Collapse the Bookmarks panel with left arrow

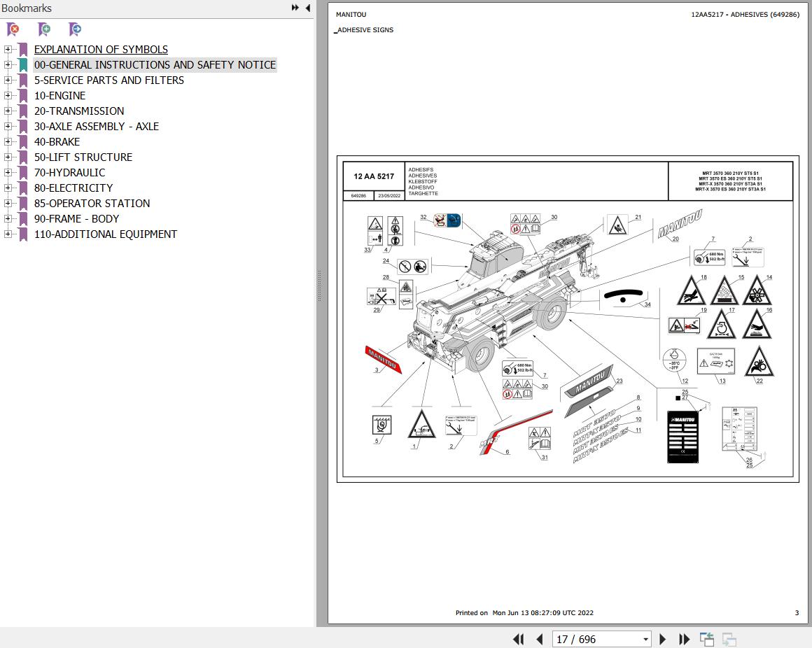coord(307,8)
